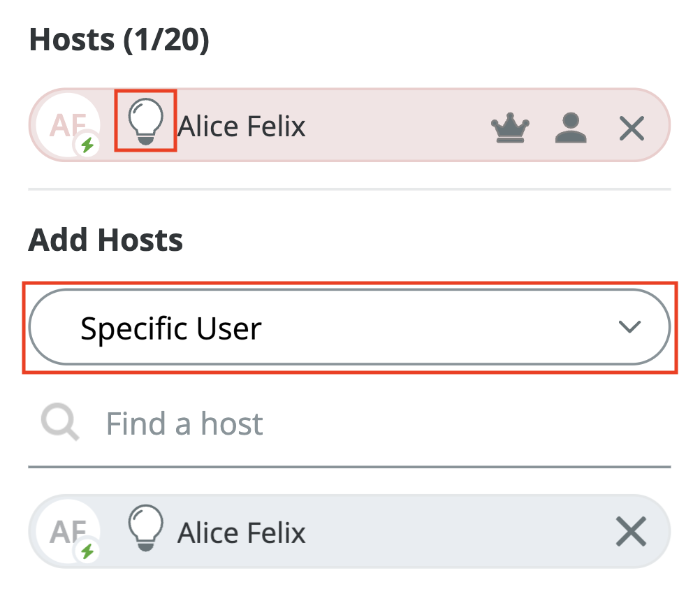Click the lightbulb icon in the Hosts row
This screenshot has height=594, width=700.
[145, 120]
